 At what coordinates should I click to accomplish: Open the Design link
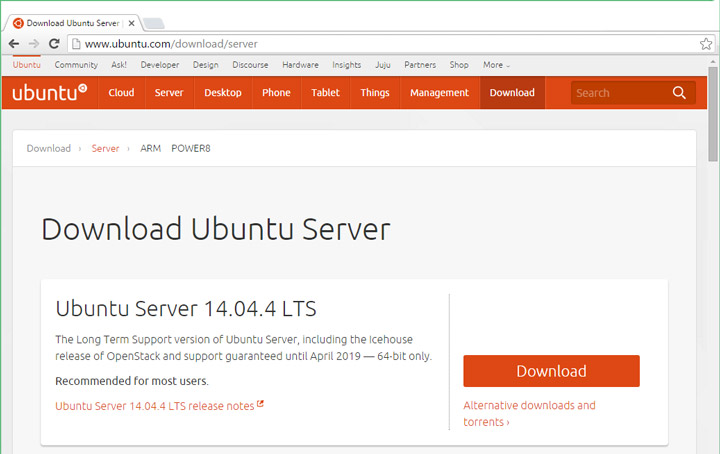pos(206,65)
